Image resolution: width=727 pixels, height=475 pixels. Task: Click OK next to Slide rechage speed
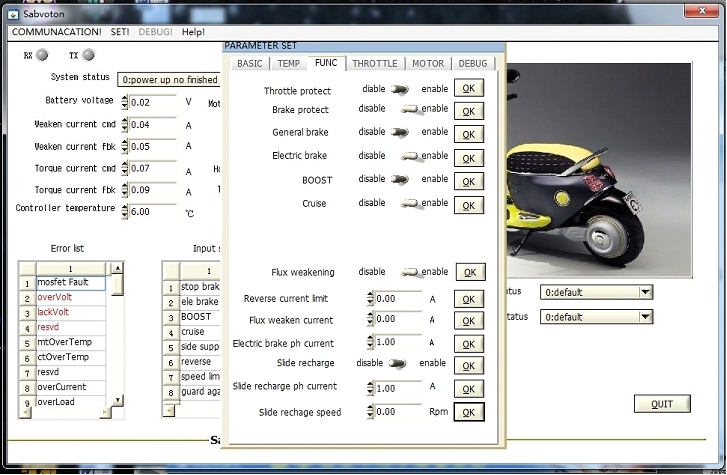469,412
